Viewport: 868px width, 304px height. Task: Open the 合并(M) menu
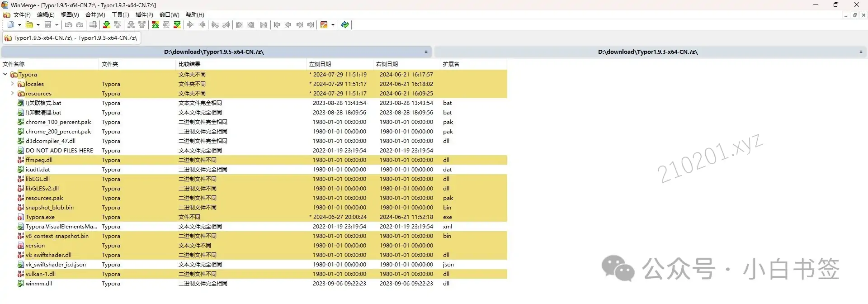pos(95,15)
